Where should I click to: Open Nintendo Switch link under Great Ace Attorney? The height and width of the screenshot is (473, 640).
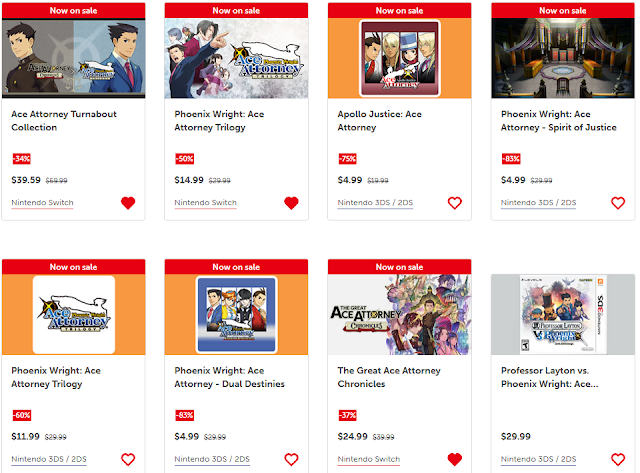click(x=369, y=459)
